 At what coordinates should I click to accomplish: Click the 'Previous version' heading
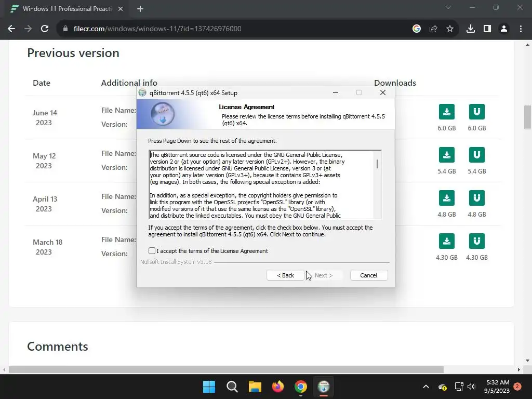[73, 53]
